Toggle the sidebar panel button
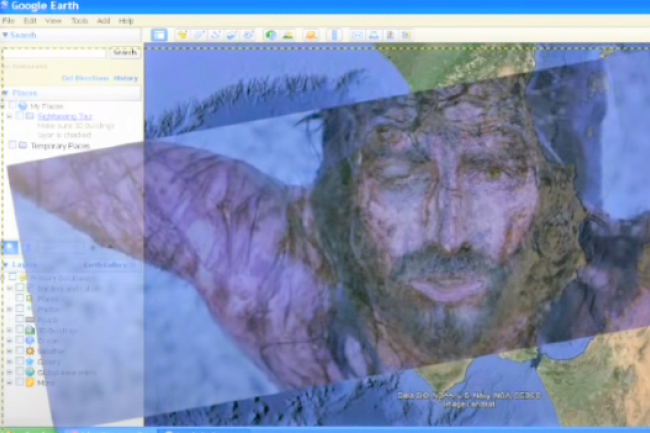Image resolution: width=650 pixels, height=433 pixels. tap(158, 35)
